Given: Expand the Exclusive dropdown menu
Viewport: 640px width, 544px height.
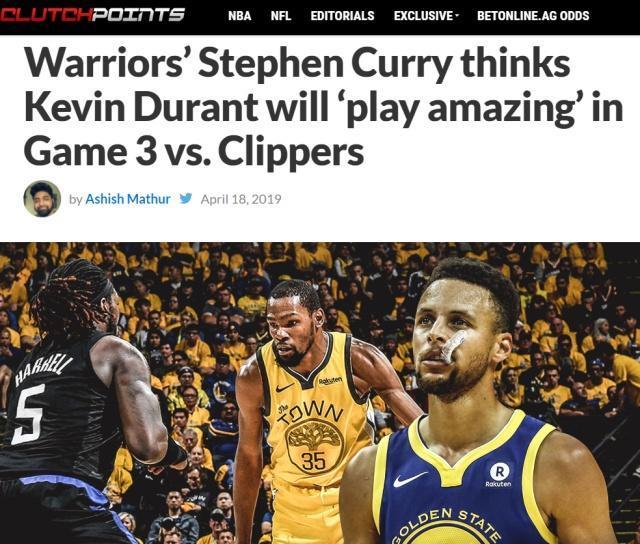Looking at the screenshot, I should click(426, 16).
